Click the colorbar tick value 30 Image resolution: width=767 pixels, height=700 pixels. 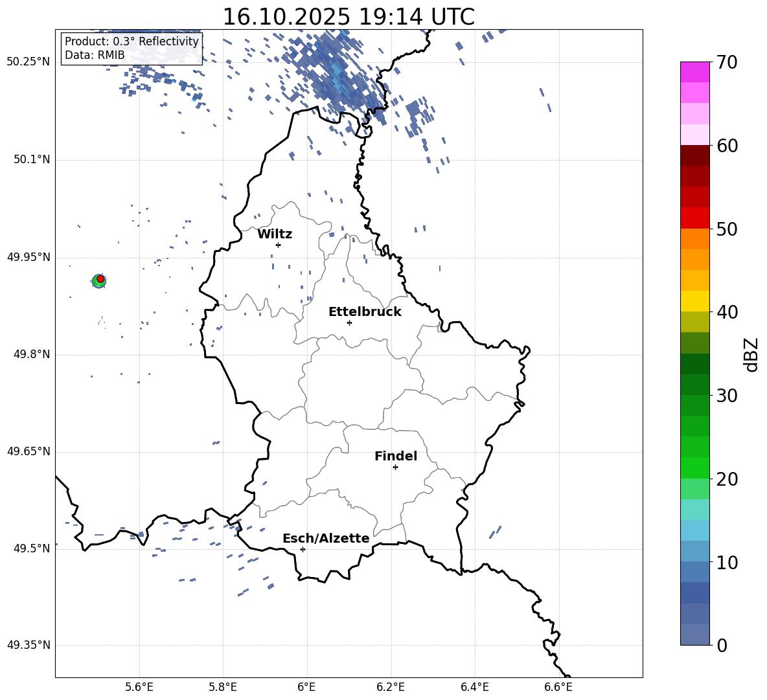[x=727, y=396]
